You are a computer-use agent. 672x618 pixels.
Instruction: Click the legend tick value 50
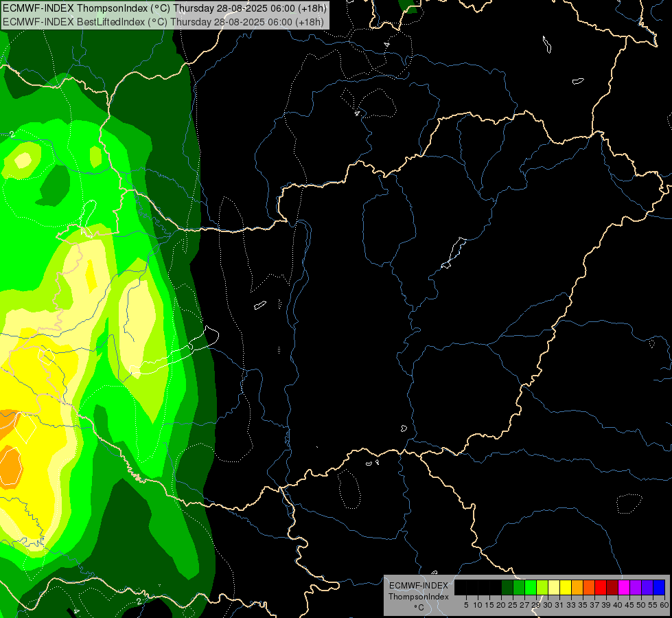point(641,605)
